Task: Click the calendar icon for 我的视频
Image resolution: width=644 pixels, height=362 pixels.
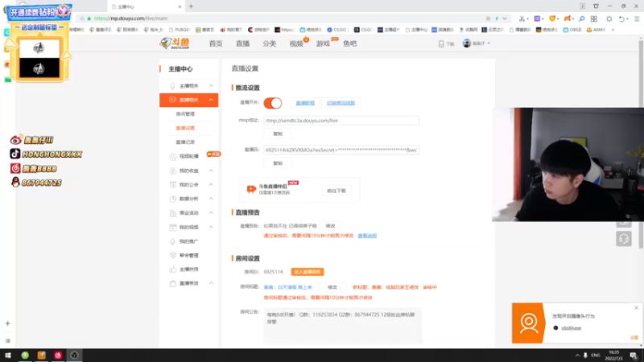Action: [173, 227]
